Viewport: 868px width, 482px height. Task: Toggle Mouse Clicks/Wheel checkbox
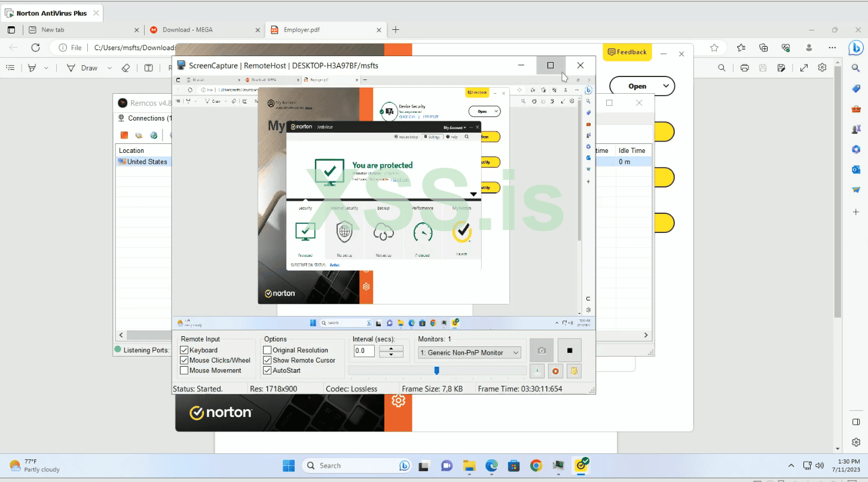tap(184, 361)
